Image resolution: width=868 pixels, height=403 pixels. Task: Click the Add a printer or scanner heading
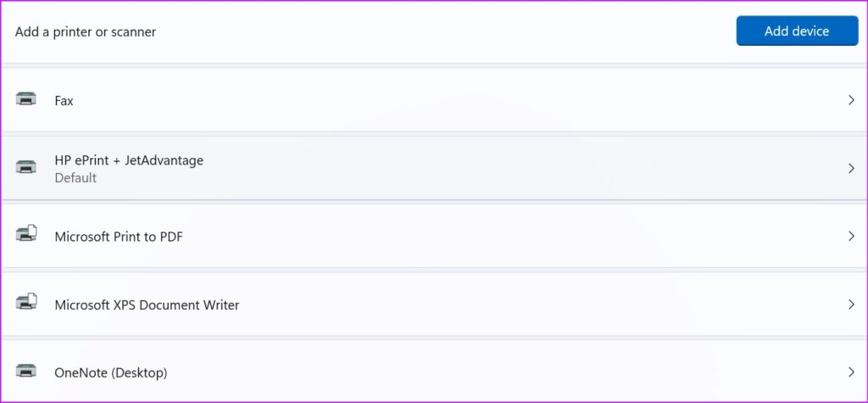(x=86, y=31)
